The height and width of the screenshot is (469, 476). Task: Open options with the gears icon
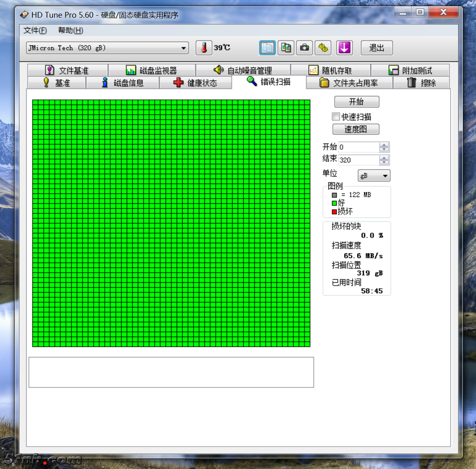(x=323, y=48)
